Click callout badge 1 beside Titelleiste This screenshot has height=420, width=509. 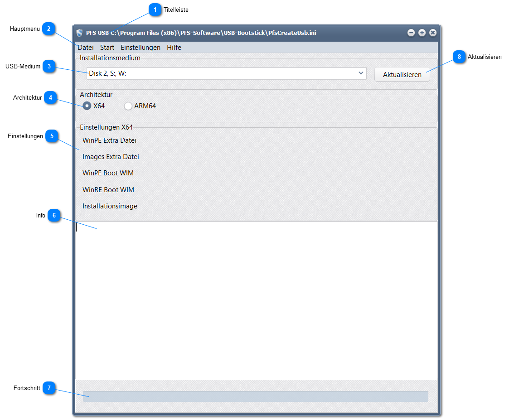[155, 10]
